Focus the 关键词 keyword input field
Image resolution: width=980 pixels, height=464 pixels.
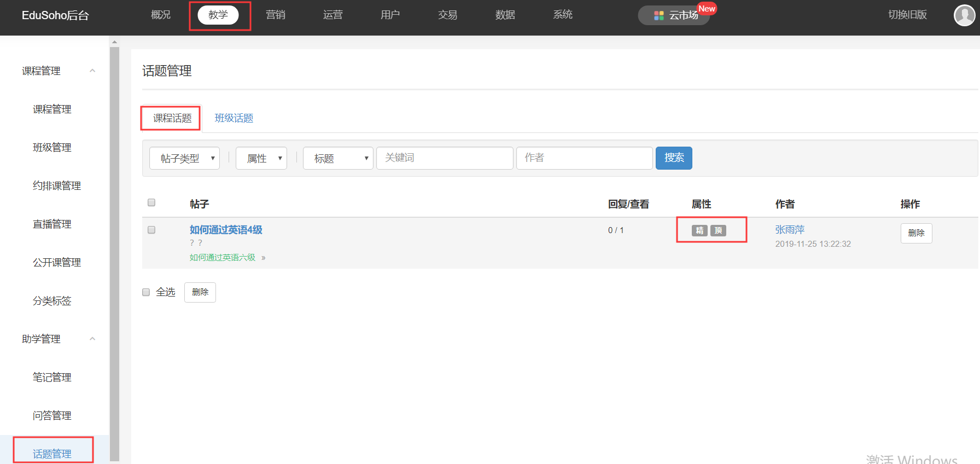point(445,158)
